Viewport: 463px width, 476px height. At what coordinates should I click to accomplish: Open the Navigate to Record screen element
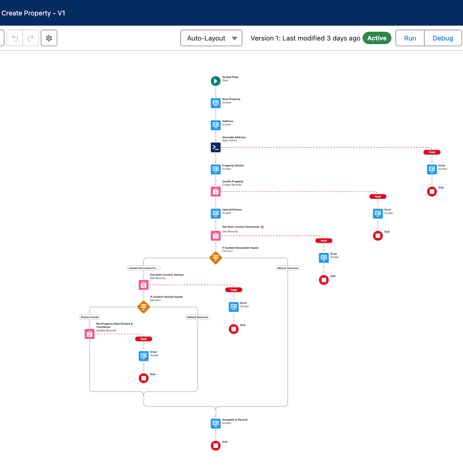click(x=216, y=423)
